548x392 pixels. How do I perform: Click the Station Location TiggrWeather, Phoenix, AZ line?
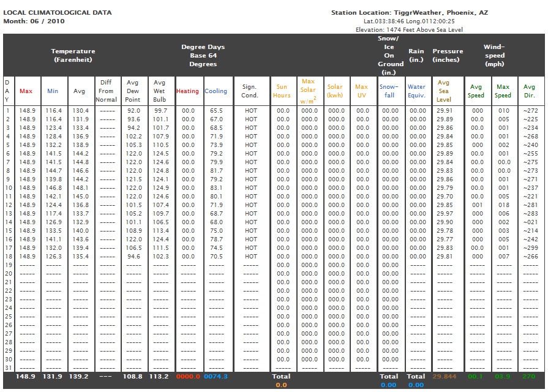(409, 13)
